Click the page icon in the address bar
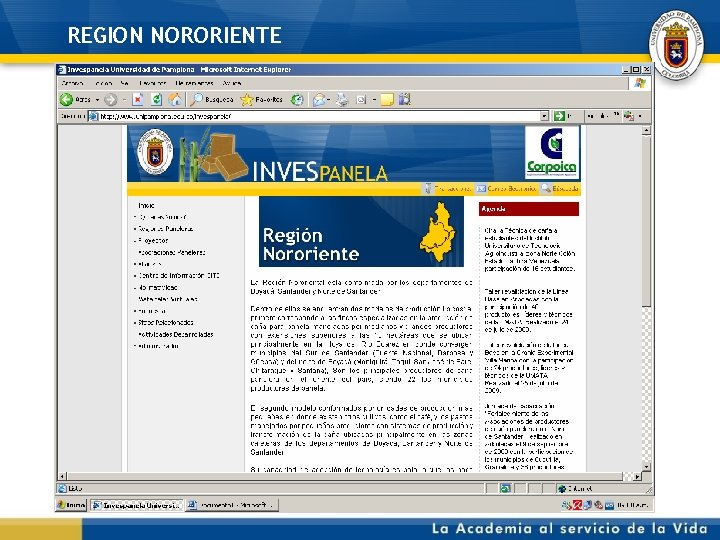Image resolution: width=720 pixels, height=540 pixels. [x=93, y=116]
